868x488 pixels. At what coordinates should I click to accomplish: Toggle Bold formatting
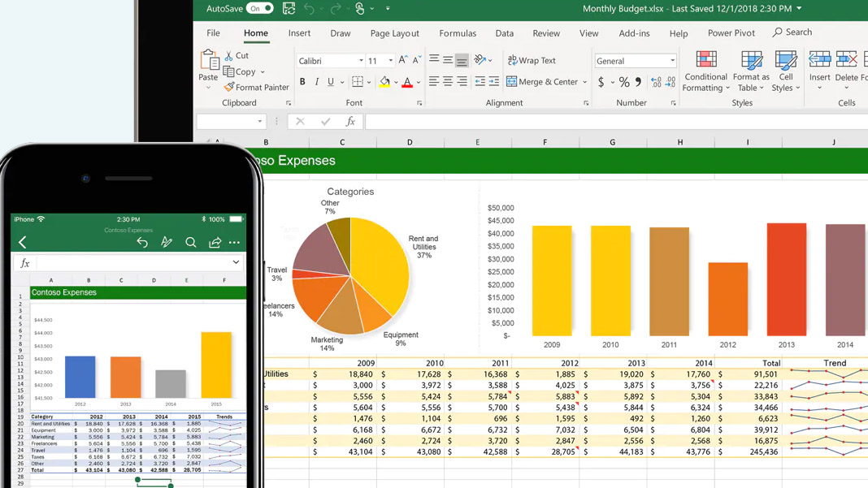click(x=302, y=82)
